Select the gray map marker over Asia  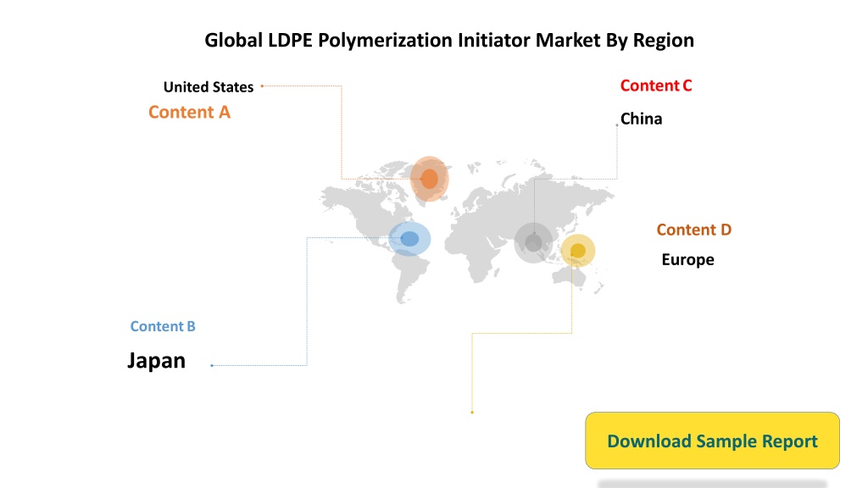(533, 242)
